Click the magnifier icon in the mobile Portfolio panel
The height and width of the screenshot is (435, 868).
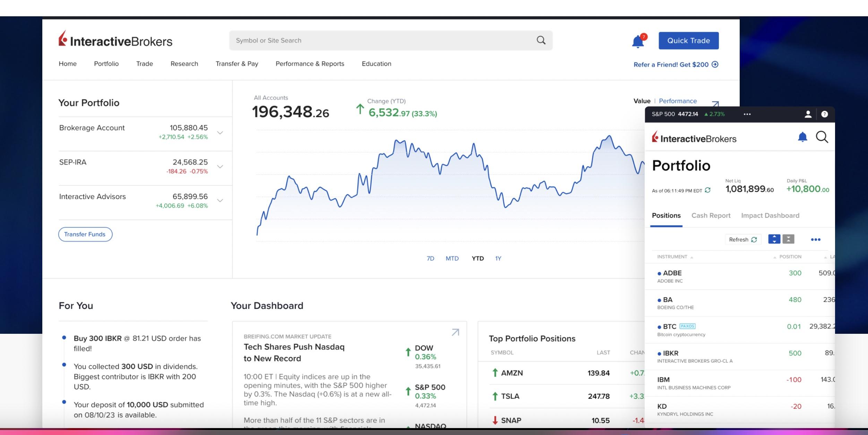click(x=822, y=137)
